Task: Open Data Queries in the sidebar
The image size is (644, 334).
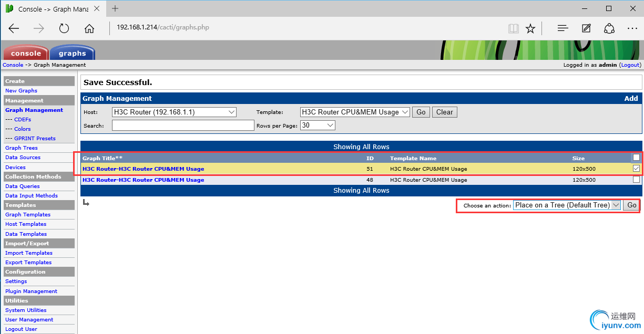Action: click(x=23, y=186)
